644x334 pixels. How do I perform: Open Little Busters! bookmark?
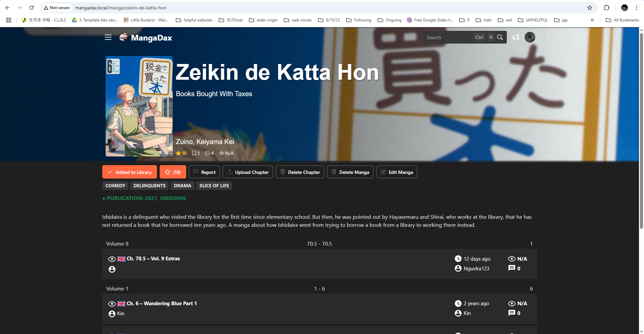click(146, 20)
